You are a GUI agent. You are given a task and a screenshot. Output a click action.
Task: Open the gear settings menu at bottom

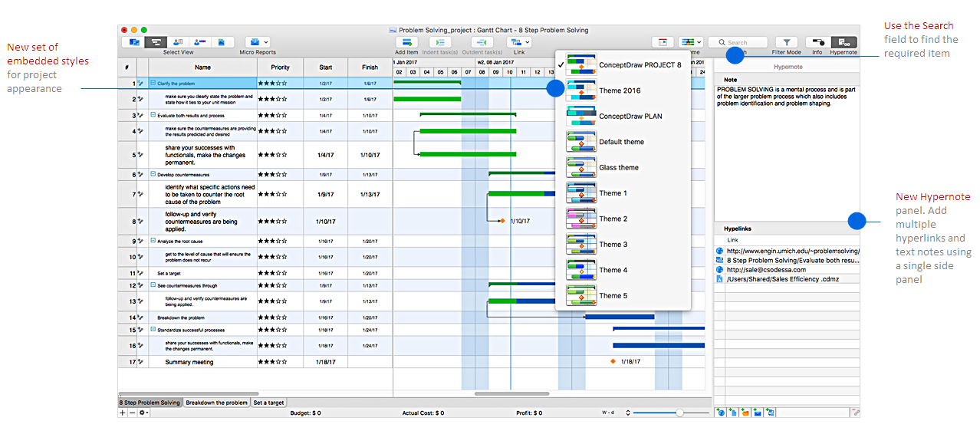(143, 413)
